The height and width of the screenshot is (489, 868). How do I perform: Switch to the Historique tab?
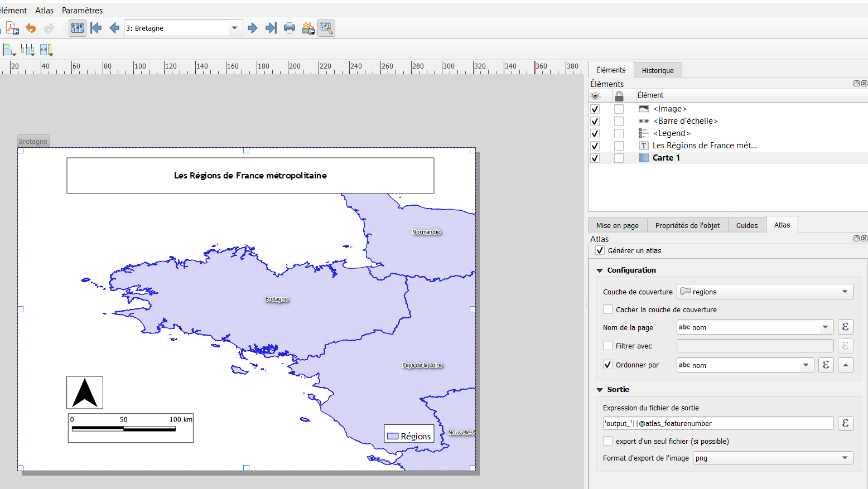click(x=658, y=70)
